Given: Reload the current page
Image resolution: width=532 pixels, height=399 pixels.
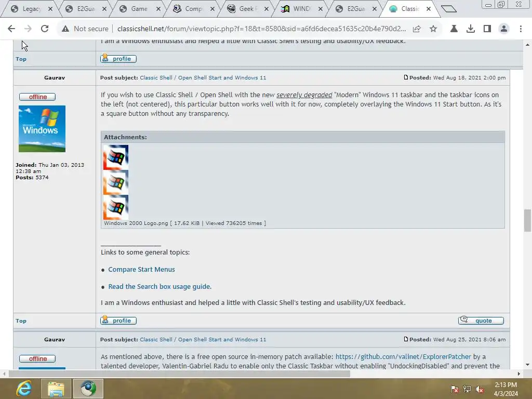Looking at the screenshot, I should tap(45, 29).
